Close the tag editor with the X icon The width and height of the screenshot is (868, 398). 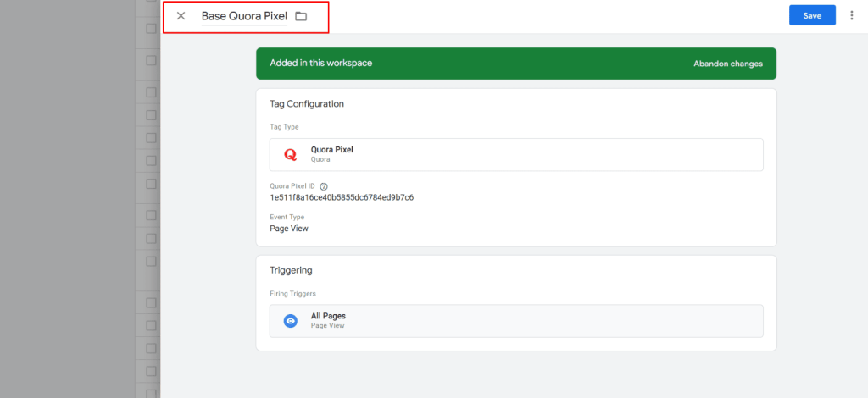click(x=181, y=16)
